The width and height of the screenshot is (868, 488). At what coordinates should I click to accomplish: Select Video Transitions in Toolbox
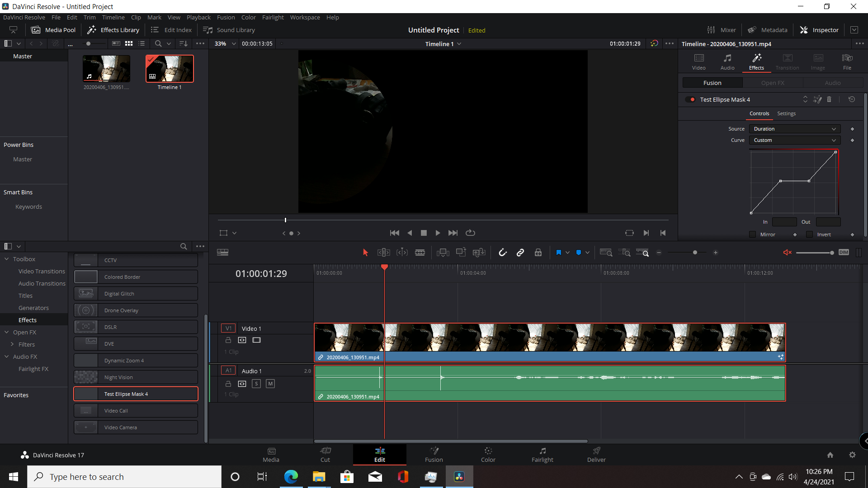coord(42,271)
